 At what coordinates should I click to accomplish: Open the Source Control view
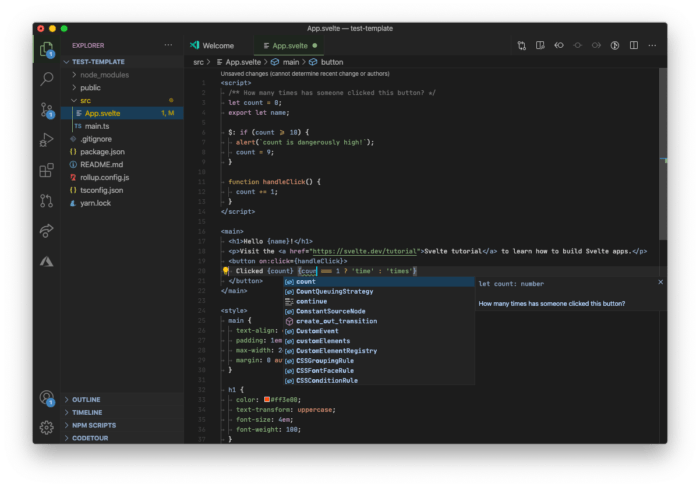coord(46,109)
